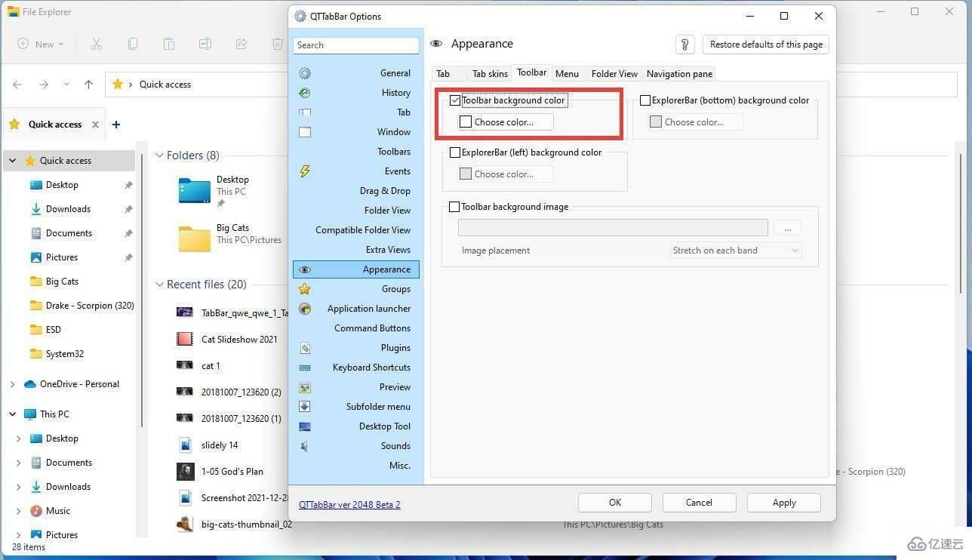The image size is (972, 560).
Task: Browse for toolbar background image (... button)
Action: pos(788,227)
